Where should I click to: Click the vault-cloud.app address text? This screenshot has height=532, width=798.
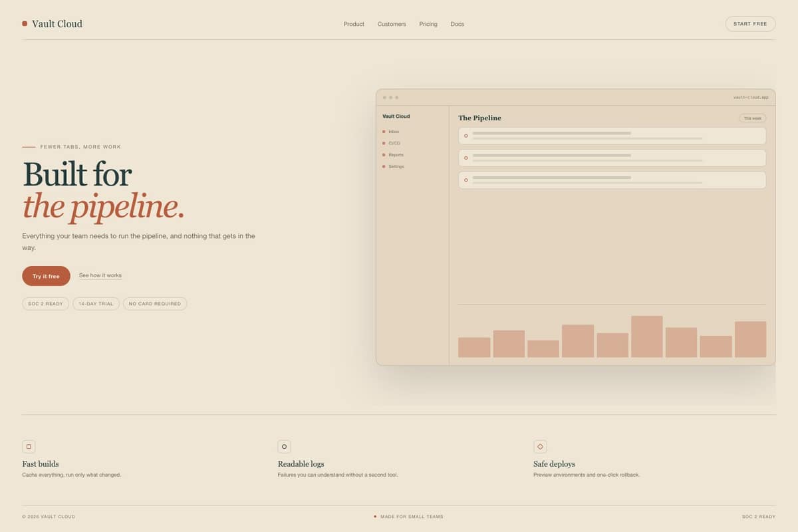[751, 97]
